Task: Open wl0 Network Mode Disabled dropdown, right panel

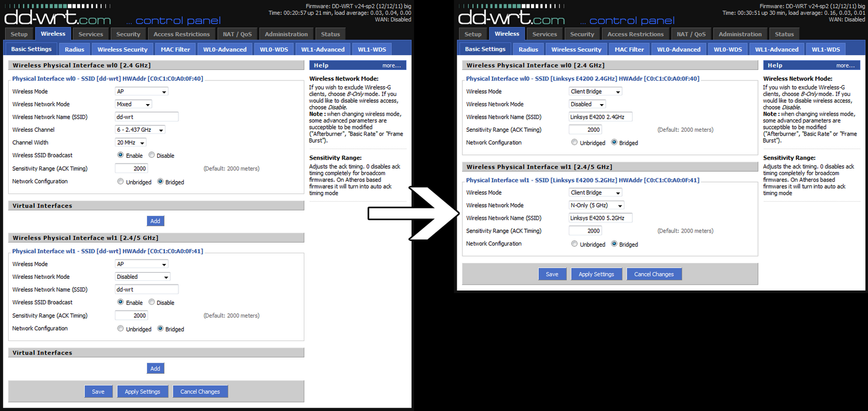Action: pos(588,104)
